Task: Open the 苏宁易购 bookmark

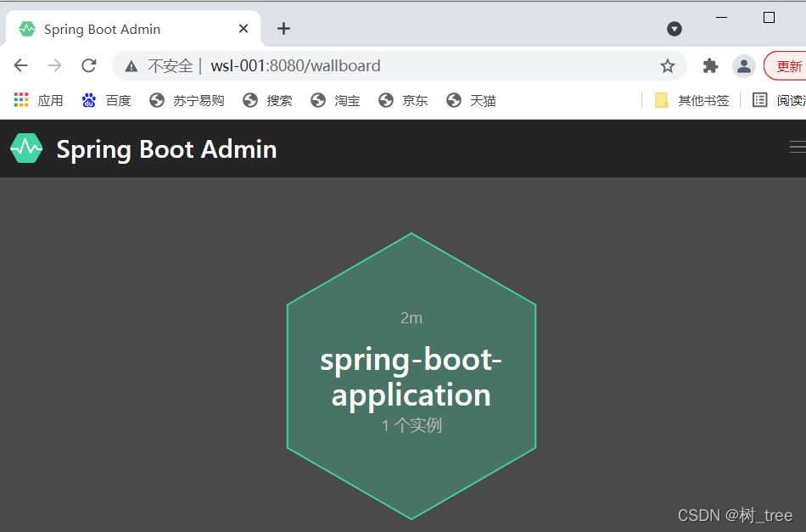Action: click(x=187, y=100)
